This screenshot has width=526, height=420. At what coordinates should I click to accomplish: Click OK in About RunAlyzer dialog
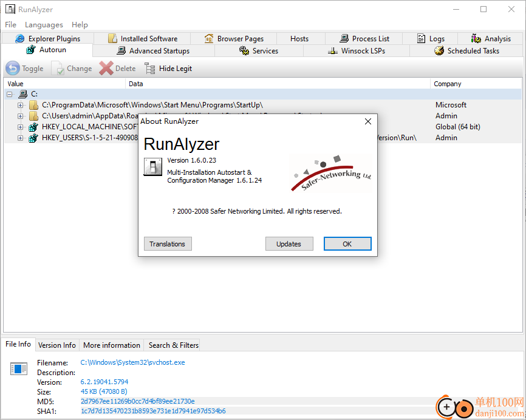[x=347, y=244]
